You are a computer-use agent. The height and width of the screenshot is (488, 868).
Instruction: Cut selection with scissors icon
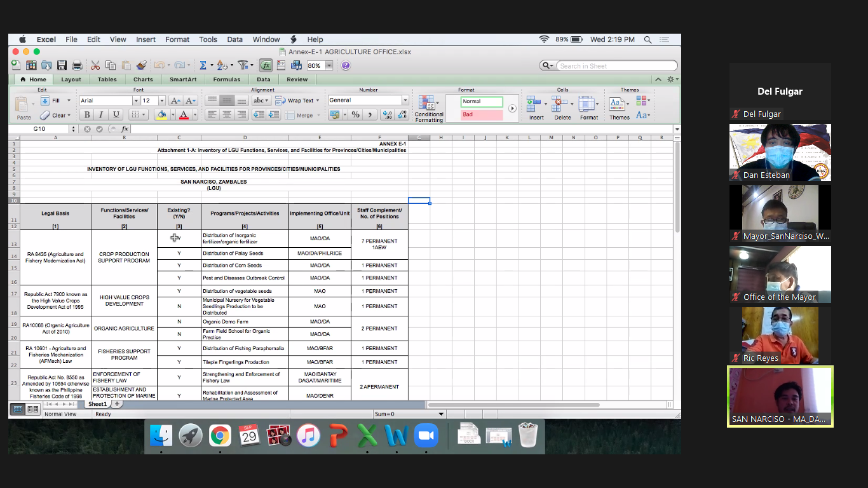[x=95, y=65]
